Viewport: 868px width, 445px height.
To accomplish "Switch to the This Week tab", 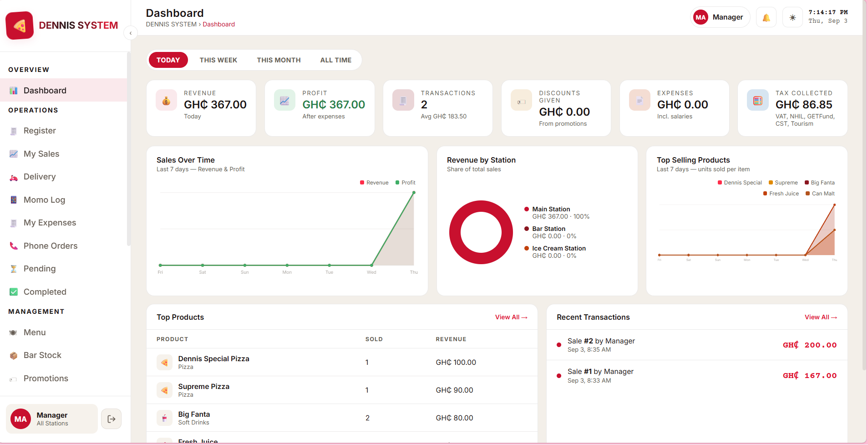I will point(218,60).
